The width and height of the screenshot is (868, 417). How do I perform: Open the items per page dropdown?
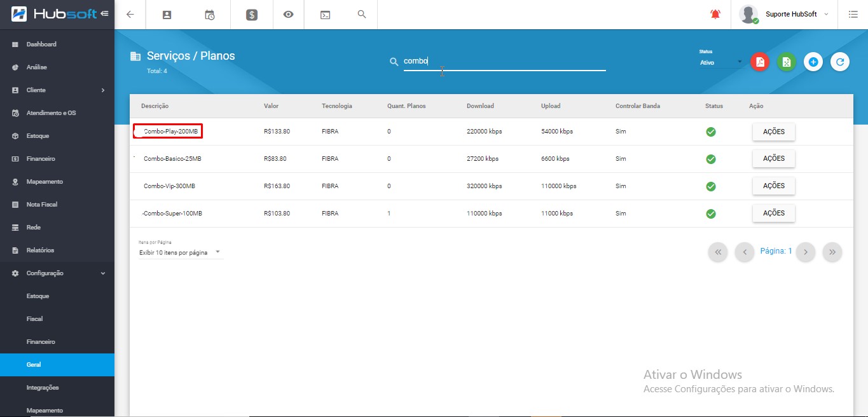(x=181, y=252)
